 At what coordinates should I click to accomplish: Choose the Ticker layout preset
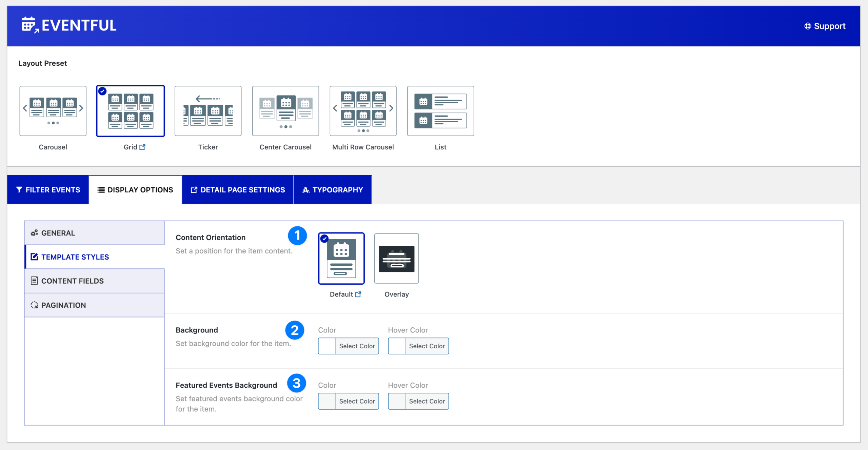tap(208, 111)
